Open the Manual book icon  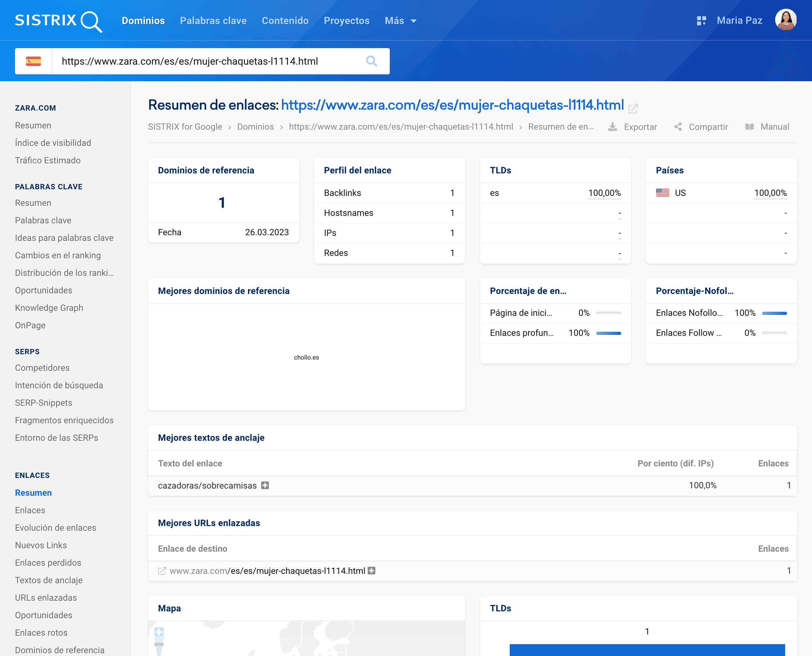click(x=749, y=127)
